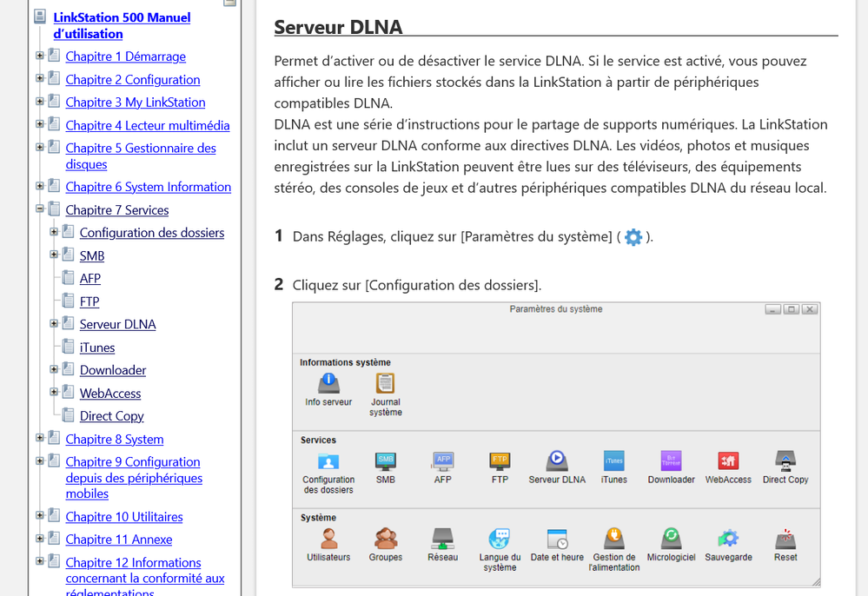Click the Micrologiciel update icon

pos(671,539)
